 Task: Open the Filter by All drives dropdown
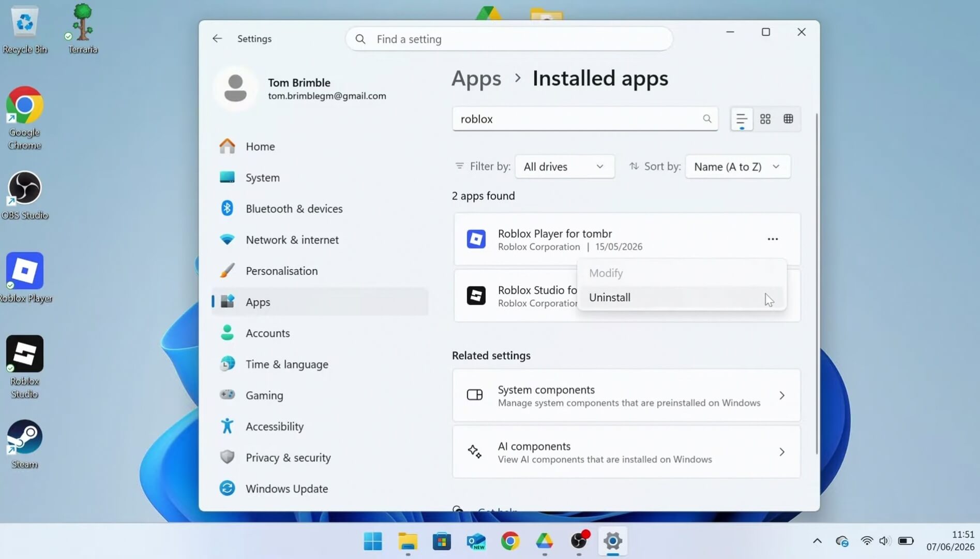pos(565,167)
